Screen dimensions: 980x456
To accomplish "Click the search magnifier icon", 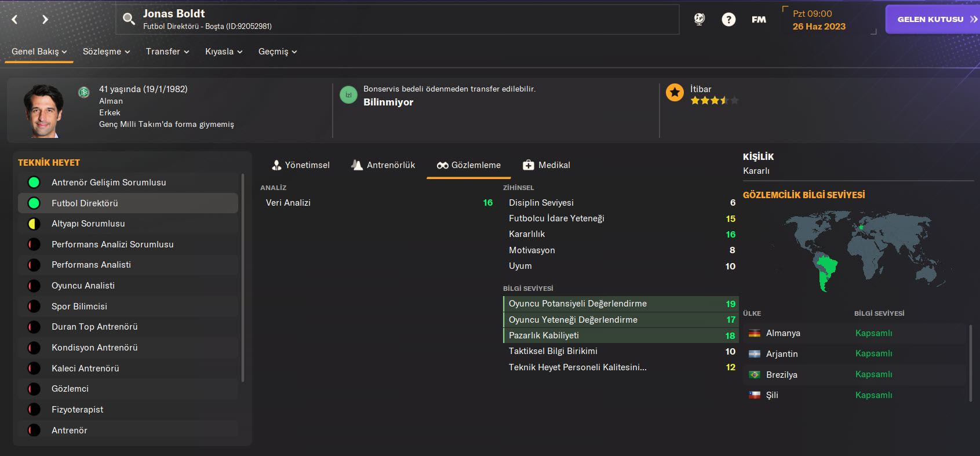I will pos(129,20).
